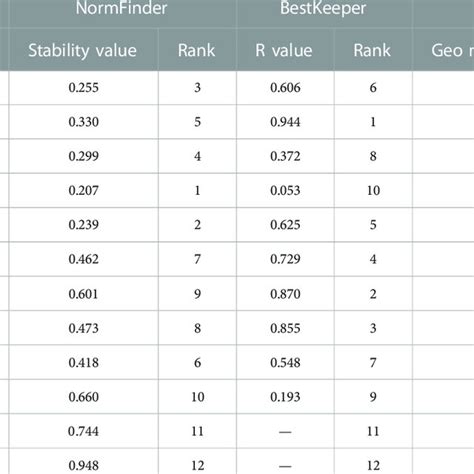Click the R value cell 0.193
Image resolution: width=474 pixels, height=474 pixels.
[x=285, y=397]
